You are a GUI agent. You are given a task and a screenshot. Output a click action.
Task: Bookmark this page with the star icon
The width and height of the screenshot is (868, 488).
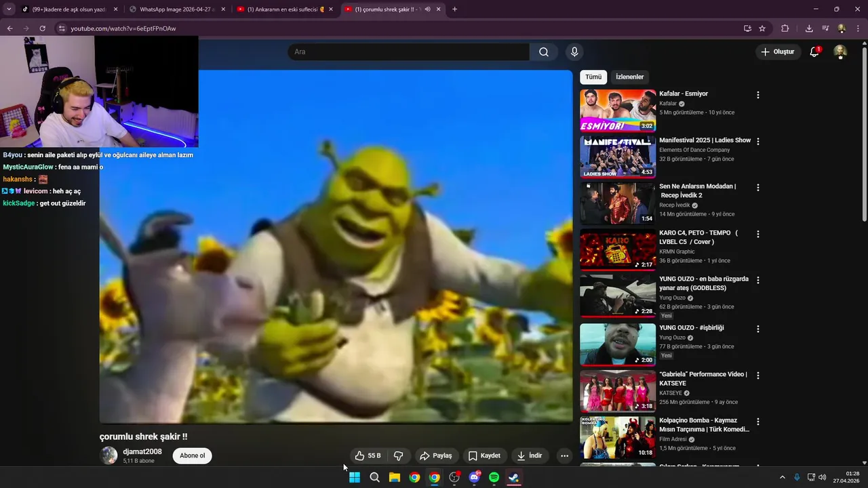click(762, 28)
